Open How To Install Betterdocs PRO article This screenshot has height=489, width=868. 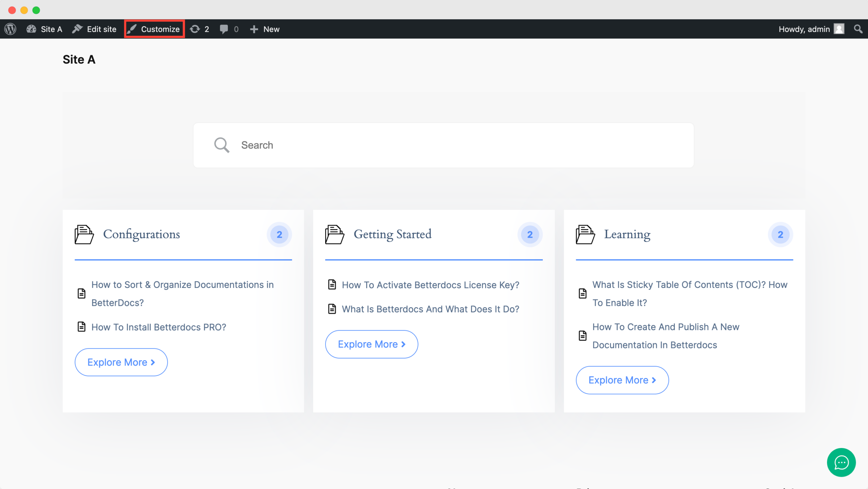pos(158,327)
